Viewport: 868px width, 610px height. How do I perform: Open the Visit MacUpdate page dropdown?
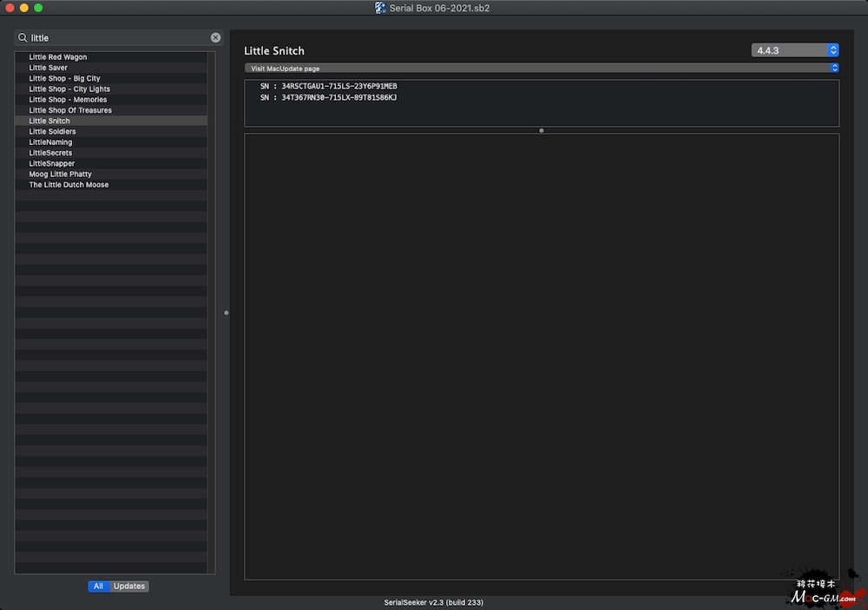coord(541,68)
